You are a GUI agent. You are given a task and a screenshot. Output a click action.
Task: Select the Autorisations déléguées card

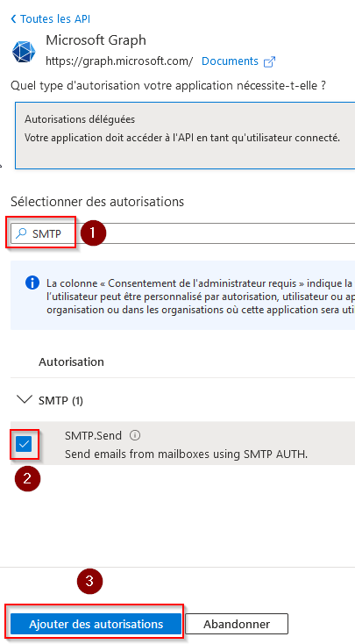pos(185,135)
